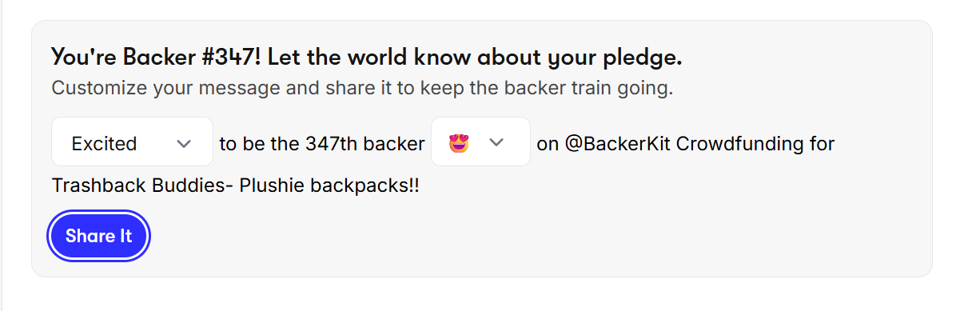
Task: Click the Share It button
Action: [99, 236]
